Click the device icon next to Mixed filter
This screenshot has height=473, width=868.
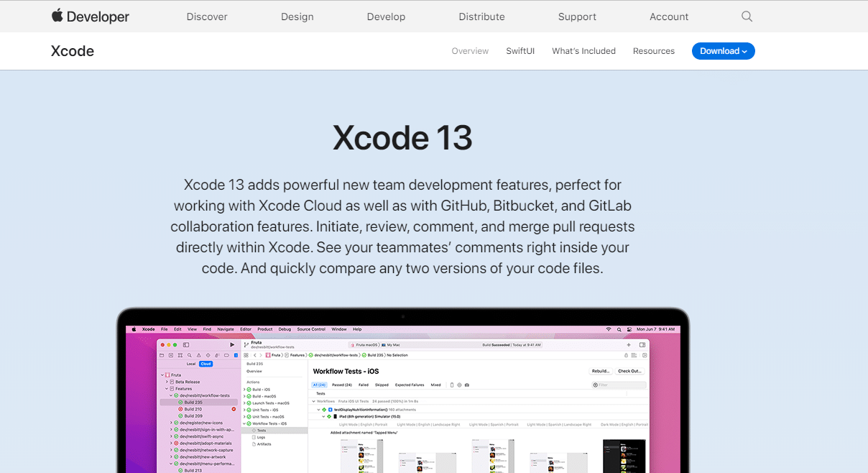[452, 385]
